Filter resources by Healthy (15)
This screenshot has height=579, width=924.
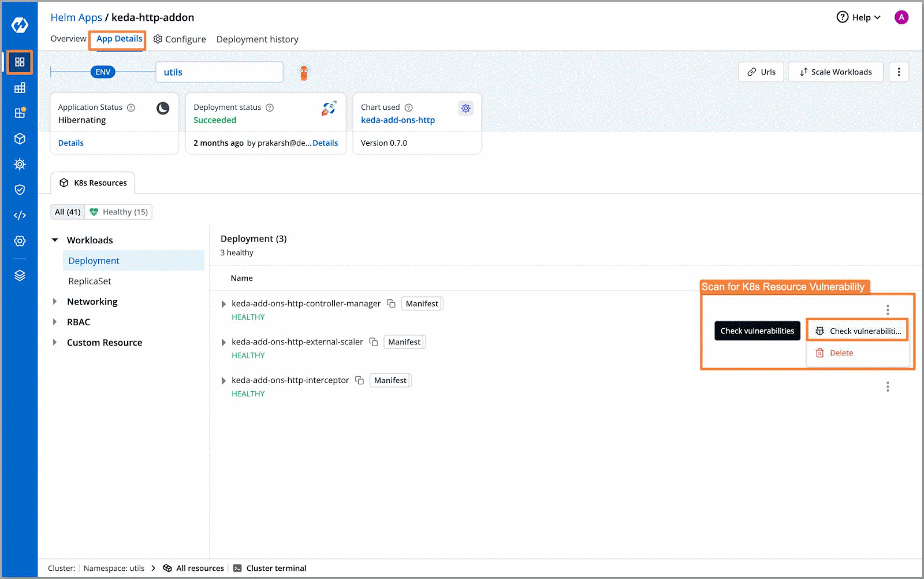[x=119, y=212]
